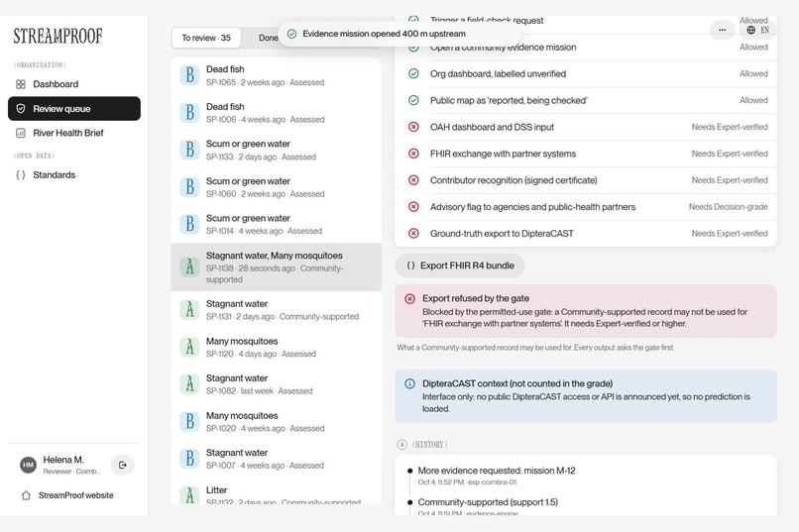This screenshot has height=532, width=799.
Task: Open Stagnant water report SP-1007
Action: coord(277,459)
